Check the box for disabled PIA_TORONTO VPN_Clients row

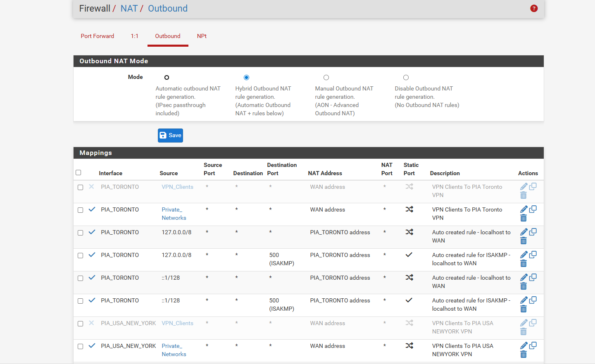click(x=81, y=188)
